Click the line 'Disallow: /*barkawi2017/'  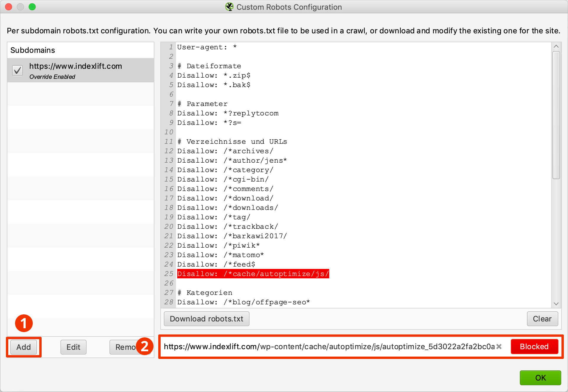point(232,236)
